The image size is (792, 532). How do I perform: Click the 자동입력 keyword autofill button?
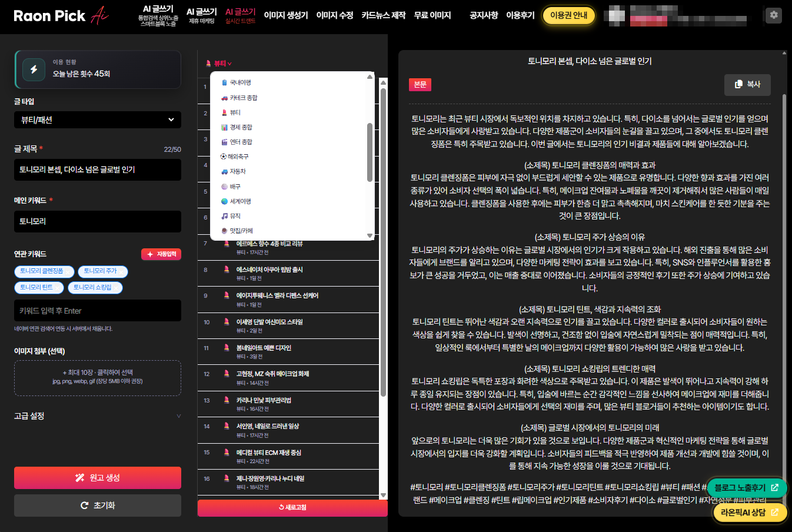coord(161,254)
